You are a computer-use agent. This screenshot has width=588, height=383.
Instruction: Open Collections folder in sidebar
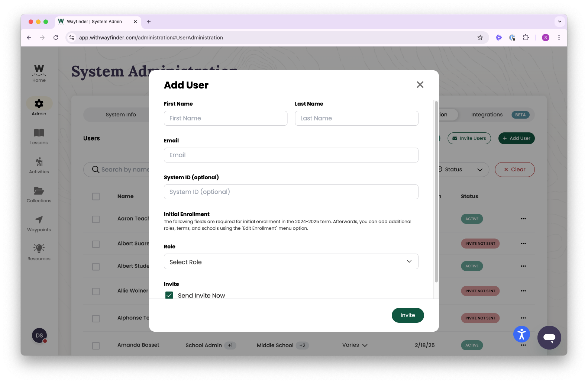(39, 194)
